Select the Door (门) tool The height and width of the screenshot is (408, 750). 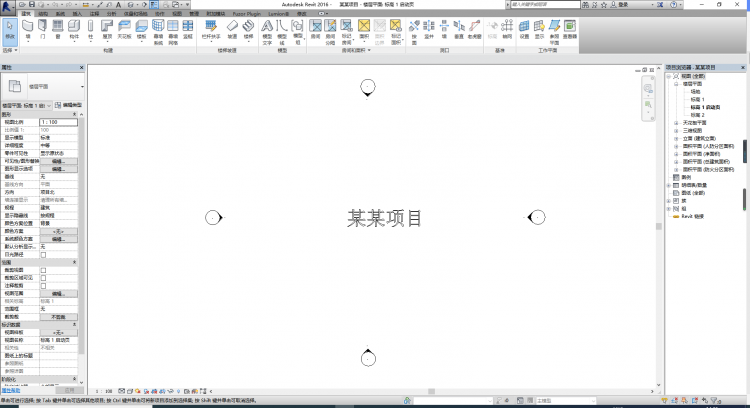43,30
